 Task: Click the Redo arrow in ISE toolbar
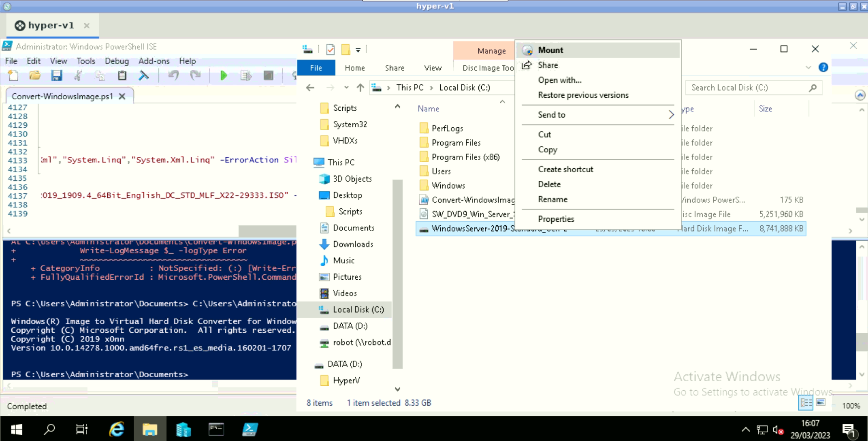point(195,75)
